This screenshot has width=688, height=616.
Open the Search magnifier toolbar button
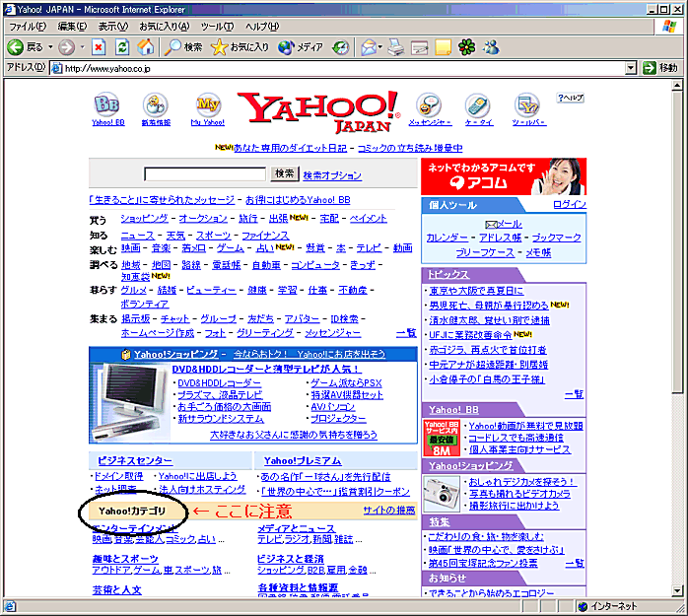click(183, 47)
